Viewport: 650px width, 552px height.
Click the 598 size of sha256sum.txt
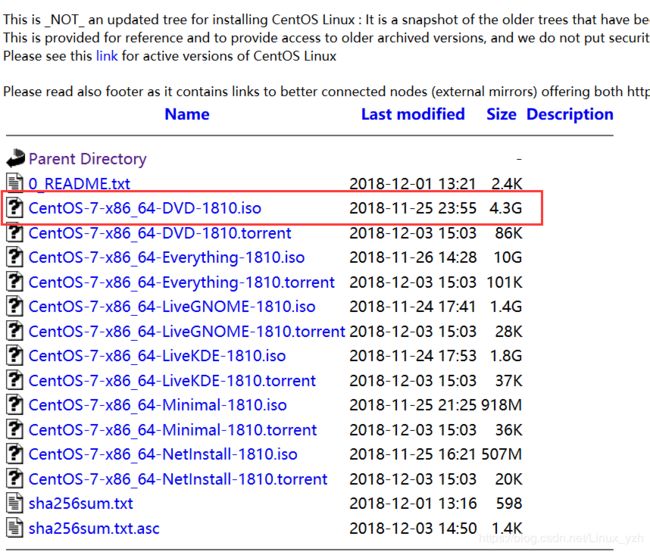[x=509, y=504]
